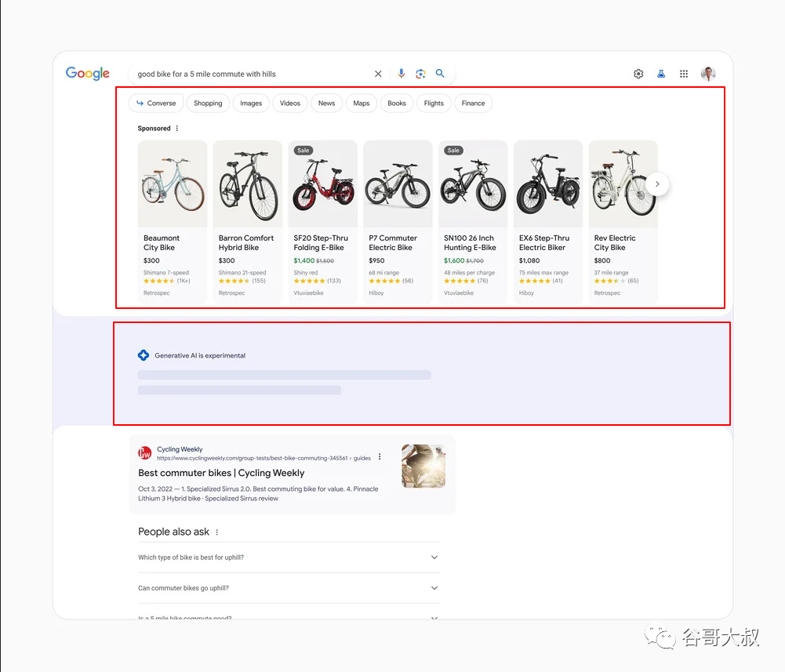The width and height of the screenshot is (785, 672).
Task: Expand 'Can commuter bikes go uphill?' question
Action: coord(289,588)
